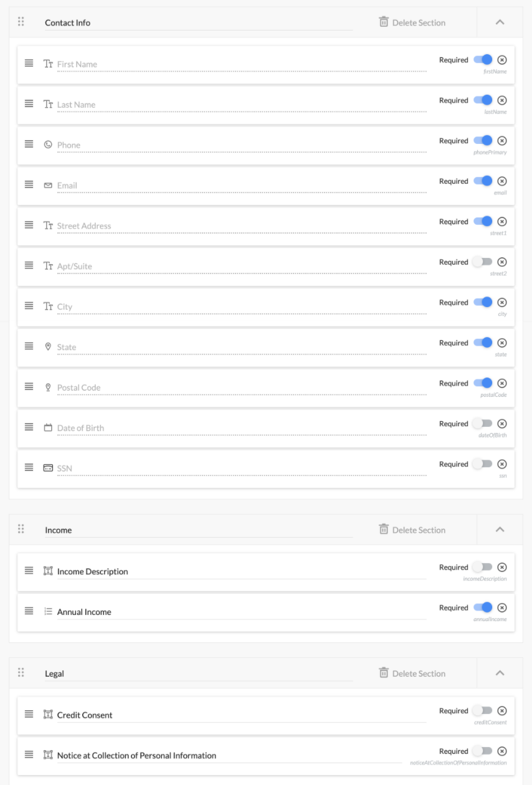This screenshot has width=532, height=785.
Task: Collapse the Income section
Action: pos(500,530)
